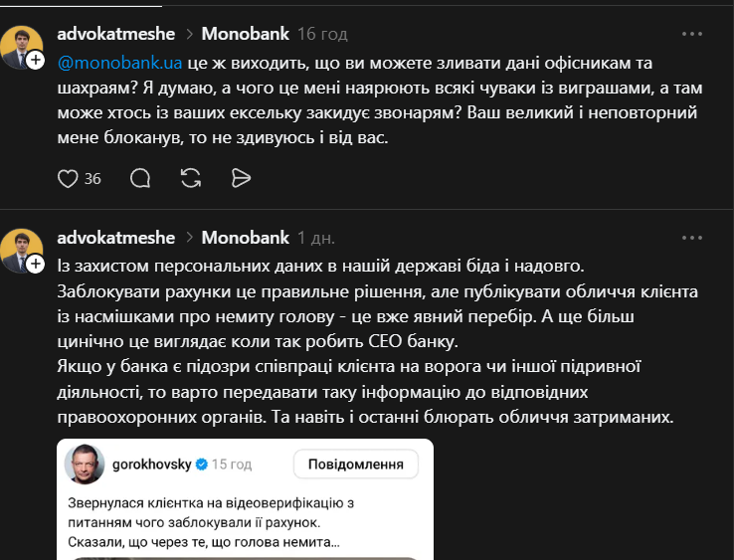This screenshot has height=560, width=734.
Task: Open the @monobank.ua mention link
Action: [120, 62]
